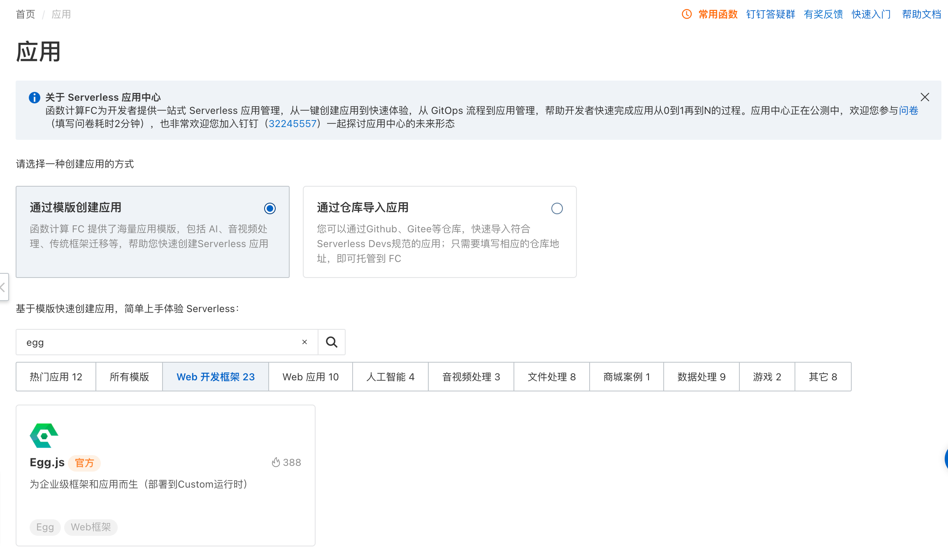Click the 官方 badge on Egg.js
Screen dimensions: 948x560
84,463
